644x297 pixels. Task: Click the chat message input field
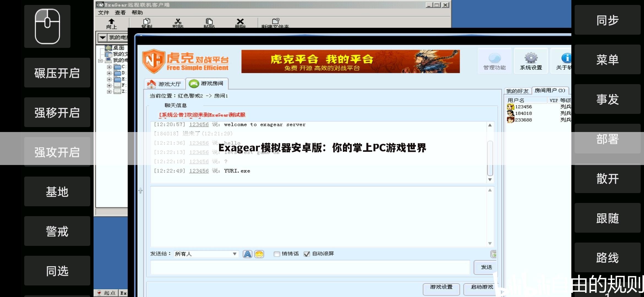click(x=310, y=267)
